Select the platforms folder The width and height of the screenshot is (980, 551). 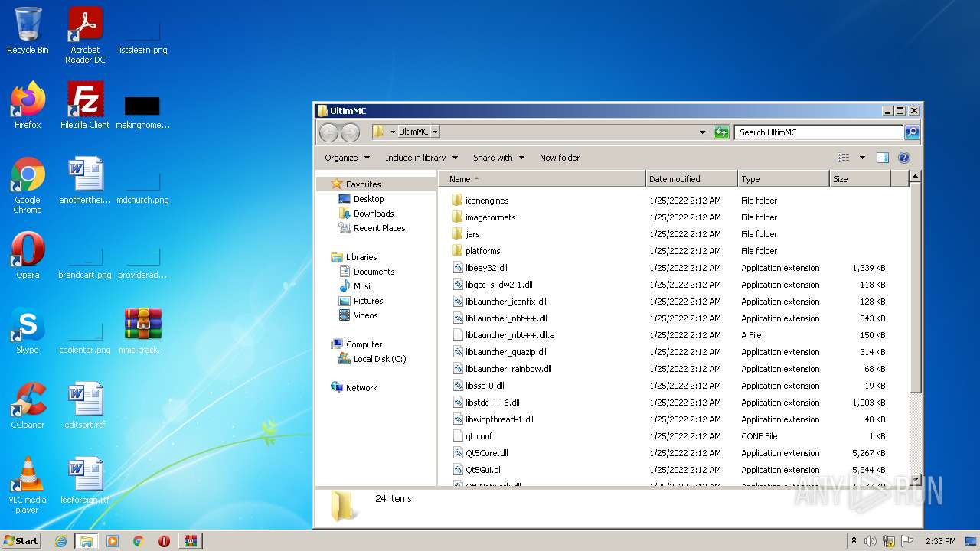pos(482,251)
